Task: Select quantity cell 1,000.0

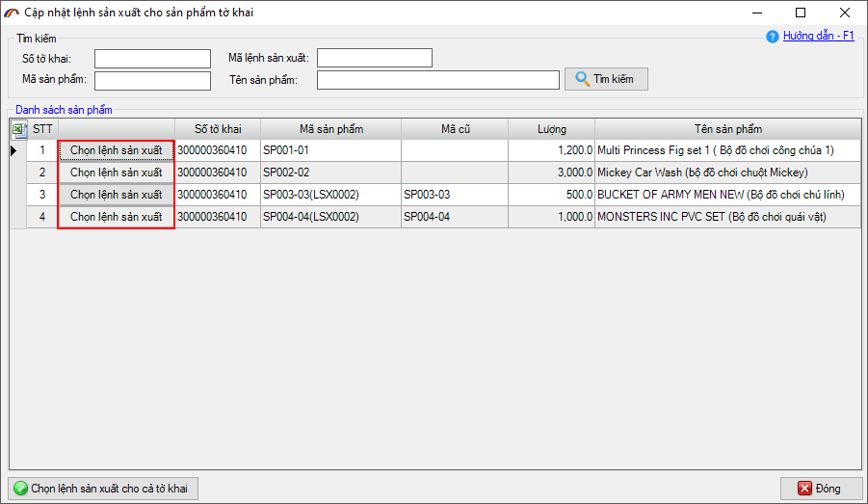Action: pos(551,217)
